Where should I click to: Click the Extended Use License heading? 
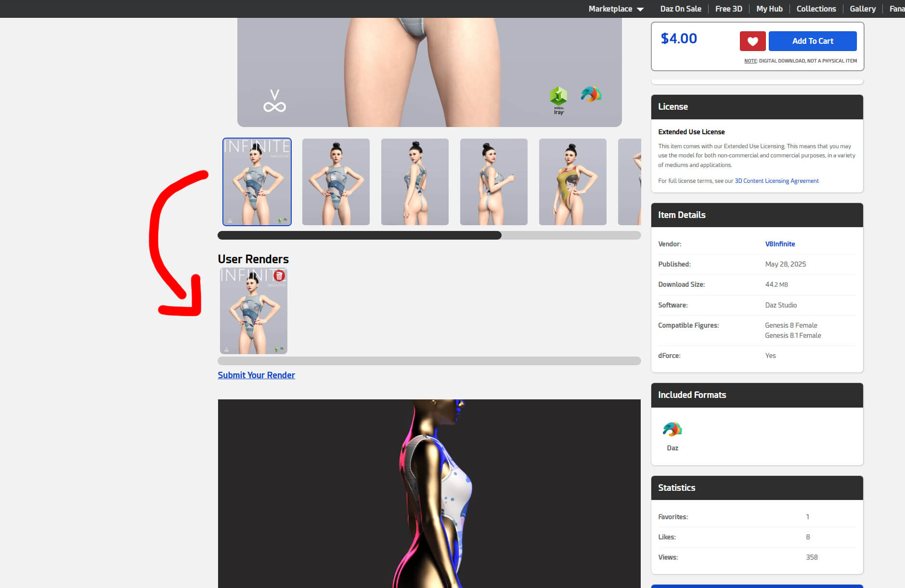pos(691,132)
